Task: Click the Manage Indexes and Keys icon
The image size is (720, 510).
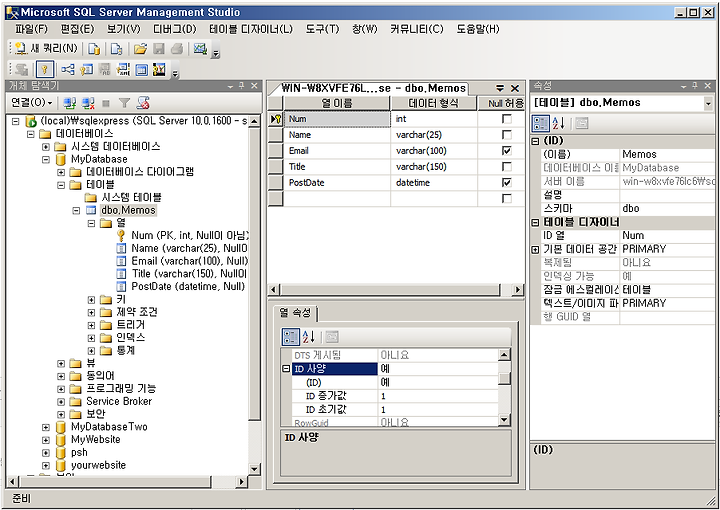Action: (86, 69)
